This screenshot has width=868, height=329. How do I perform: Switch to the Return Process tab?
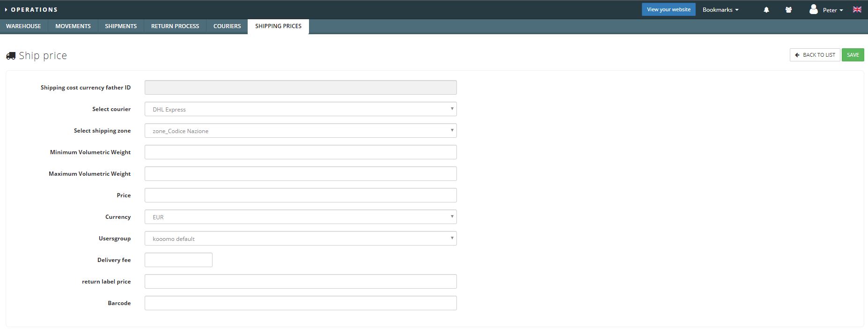pos(175,26)
